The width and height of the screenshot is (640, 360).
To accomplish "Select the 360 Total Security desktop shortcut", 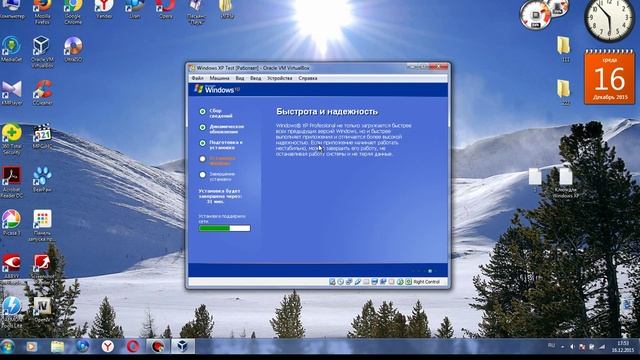I will [x=11, y=139].
